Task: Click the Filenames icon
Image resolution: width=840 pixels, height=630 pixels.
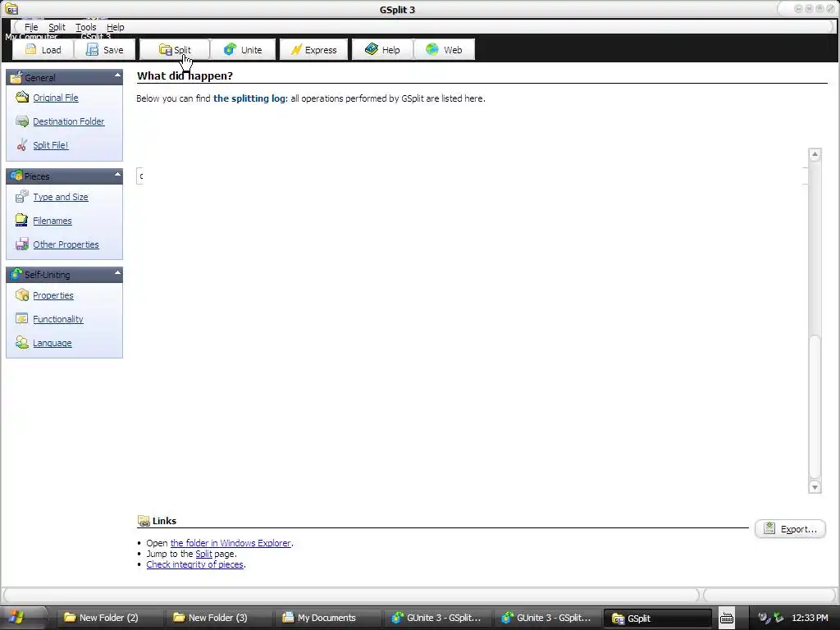Action: point(22,220)
